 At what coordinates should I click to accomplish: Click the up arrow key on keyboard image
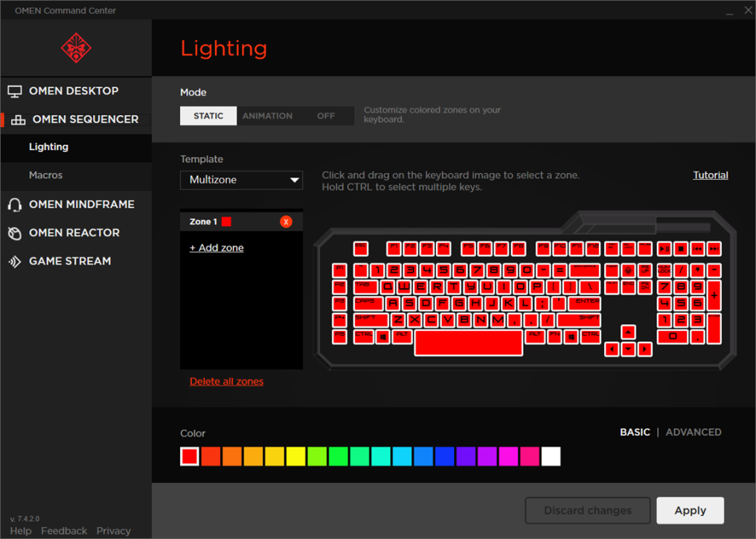click(628, 332)
